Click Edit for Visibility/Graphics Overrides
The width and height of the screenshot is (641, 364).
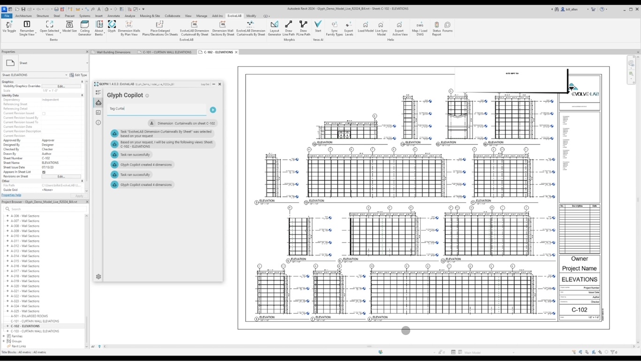61,86
